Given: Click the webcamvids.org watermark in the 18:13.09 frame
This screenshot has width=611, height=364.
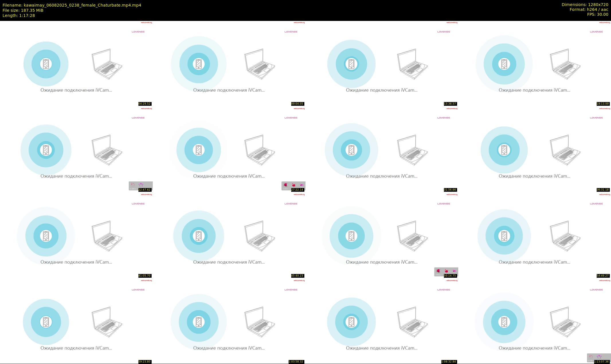Looking at the screenshot, I should coord(605,23).
